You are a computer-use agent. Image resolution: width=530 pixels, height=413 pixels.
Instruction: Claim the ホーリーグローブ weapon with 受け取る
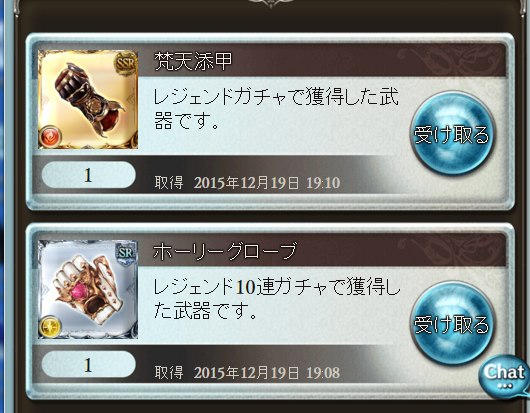pos(452,323)
